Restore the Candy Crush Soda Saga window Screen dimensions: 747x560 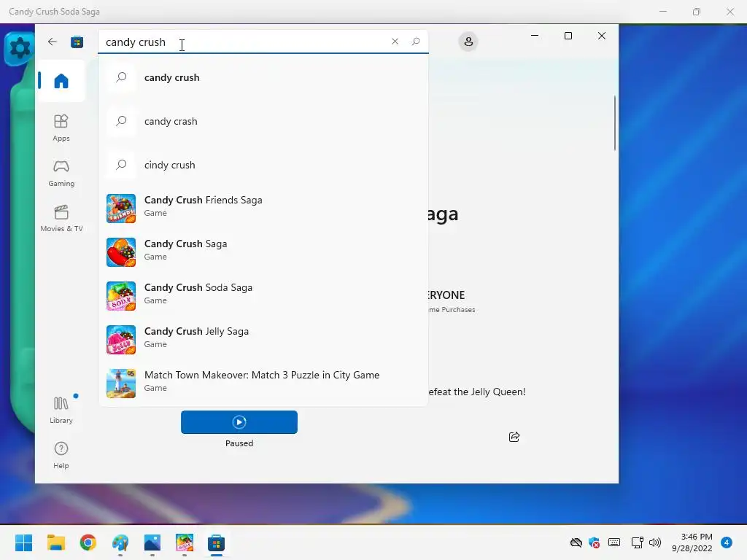697,12
